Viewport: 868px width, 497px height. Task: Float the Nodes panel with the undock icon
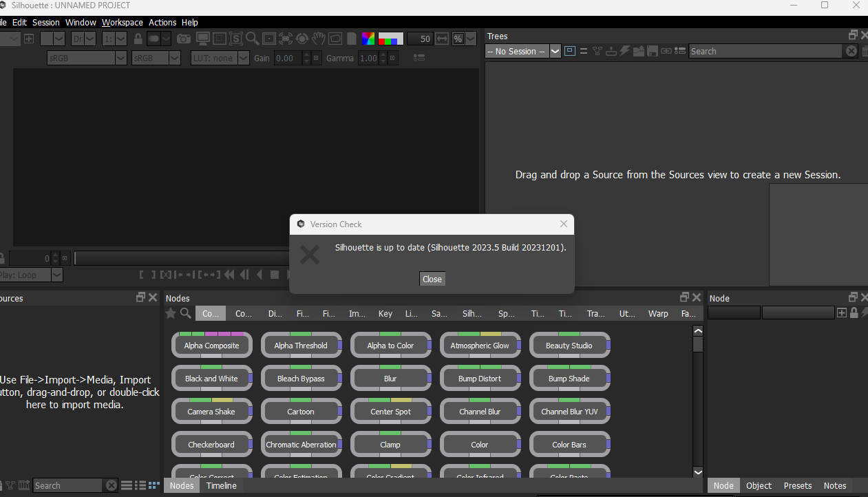(684, 297)
